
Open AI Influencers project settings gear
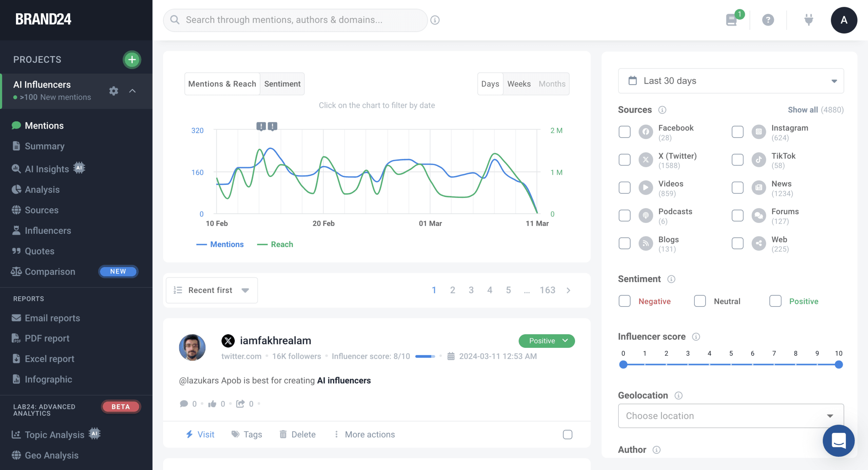[x=114, y=91]
